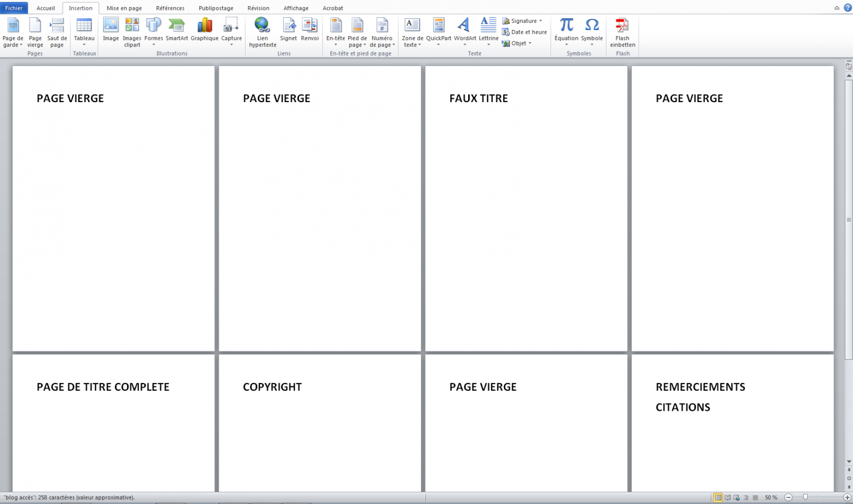This screenshot has width=853, height=504.
Task: Enable Web layout view mode
Action: click(736, 497)
